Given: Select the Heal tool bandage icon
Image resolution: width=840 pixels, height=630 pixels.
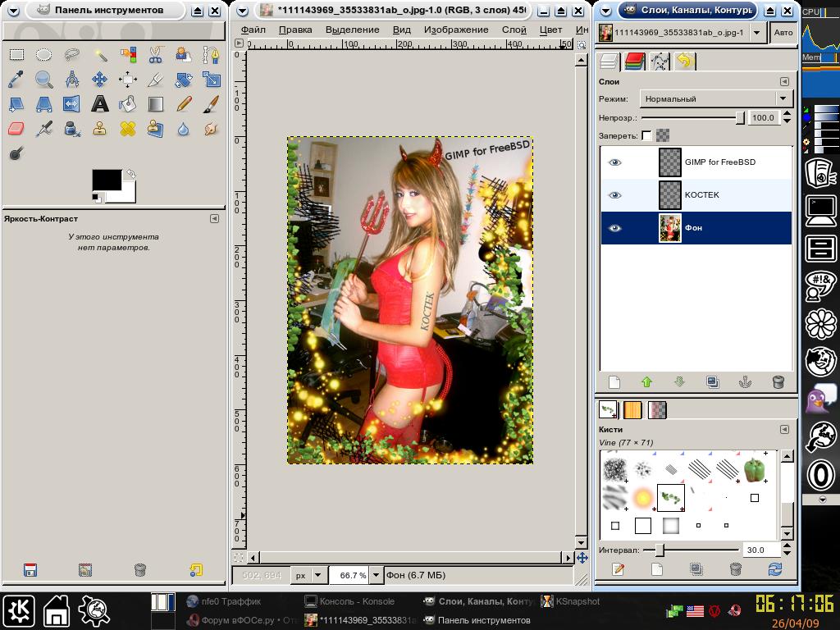Looking at the screenshot, I should click(127, 129).
